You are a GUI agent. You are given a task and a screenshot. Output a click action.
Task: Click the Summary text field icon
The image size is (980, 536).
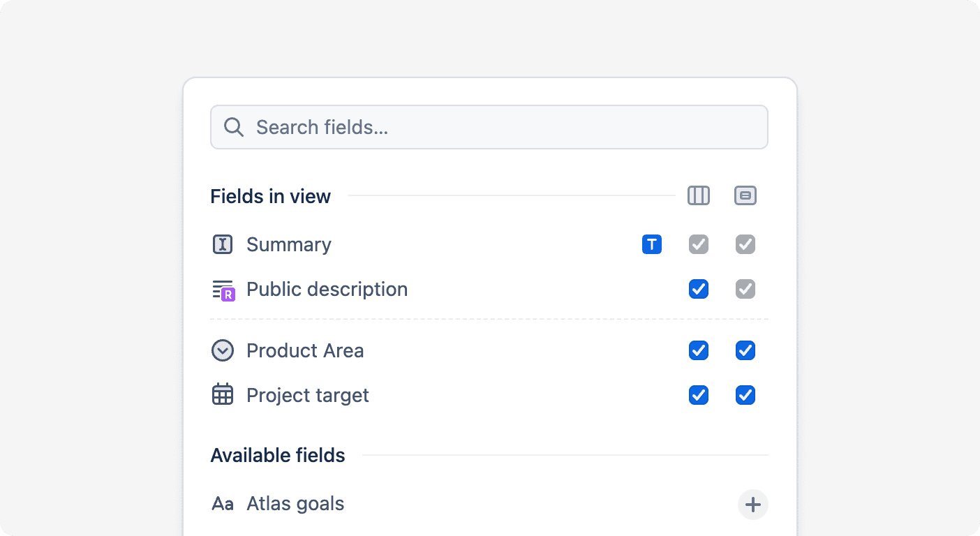tap(223, 244)
